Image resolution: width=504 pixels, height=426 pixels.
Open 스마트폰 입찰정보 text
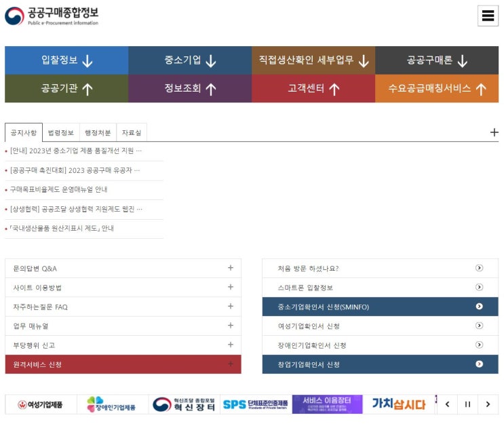tap(305, 288)
